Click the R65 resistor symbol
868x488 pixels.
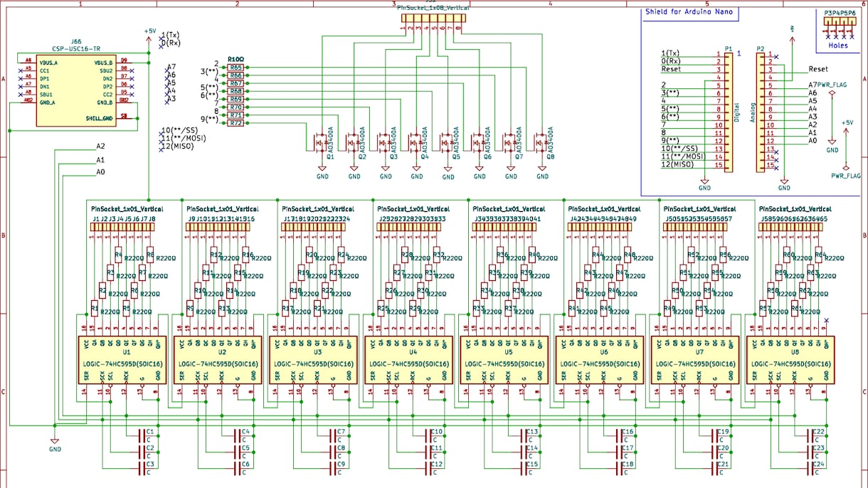pos(235,67)
